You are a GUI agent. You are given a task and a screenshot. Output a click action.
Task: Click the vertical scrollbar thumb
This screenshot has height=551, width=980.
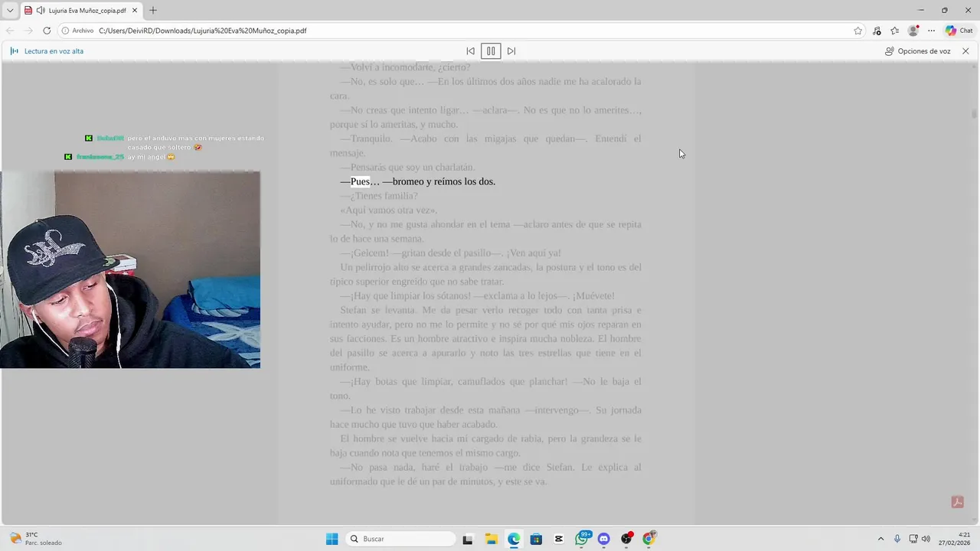point(975,113)
